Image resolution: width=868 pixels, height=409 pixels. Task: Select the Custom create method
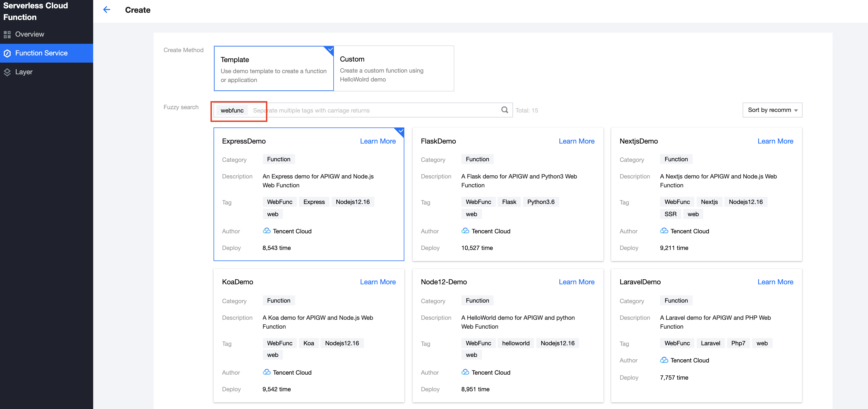tap(394, 69)
